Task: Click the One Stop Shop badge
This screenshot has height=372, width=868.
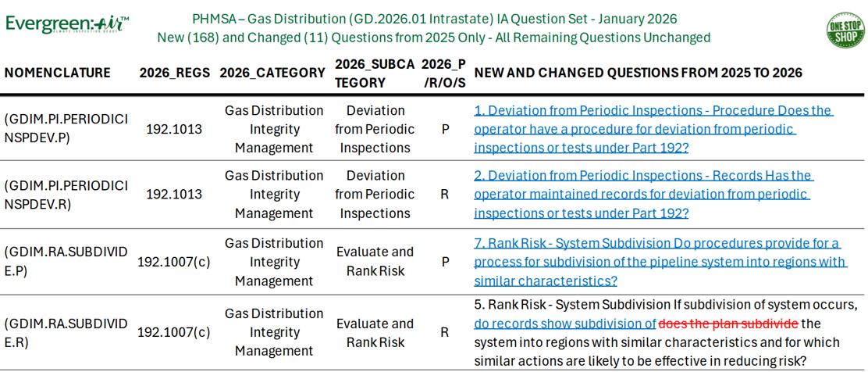Action: (845, 30)
